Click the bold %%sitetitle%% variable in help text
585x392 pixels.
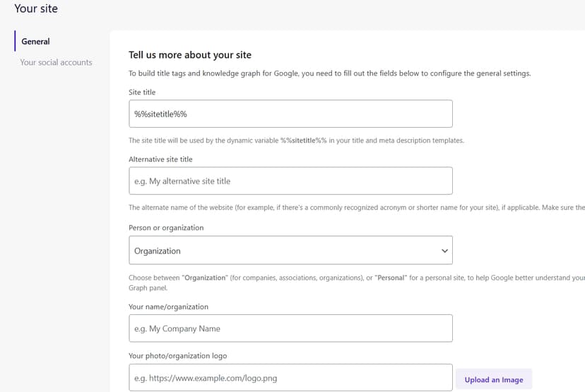(x=303, y=141)
